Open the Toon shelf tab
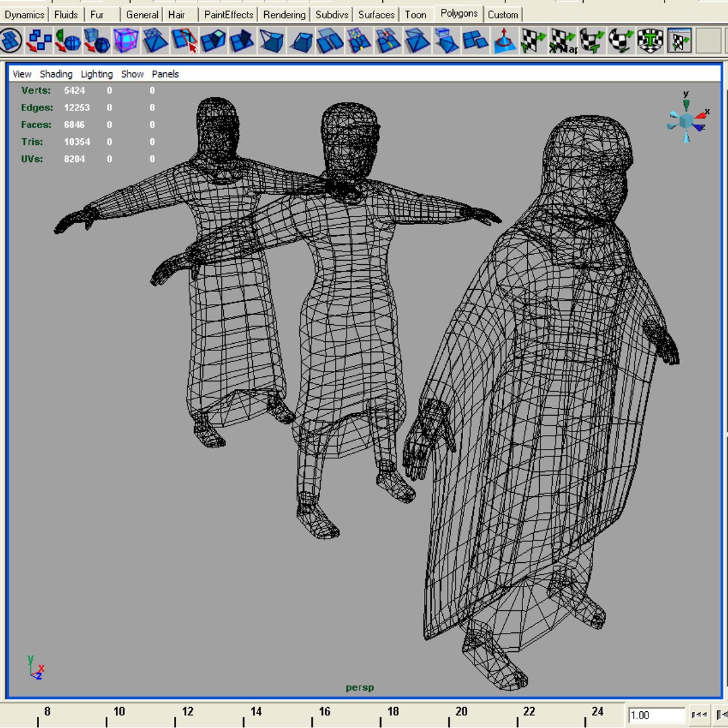This screenshot has height=728, width=728. [x=415, y=15]
